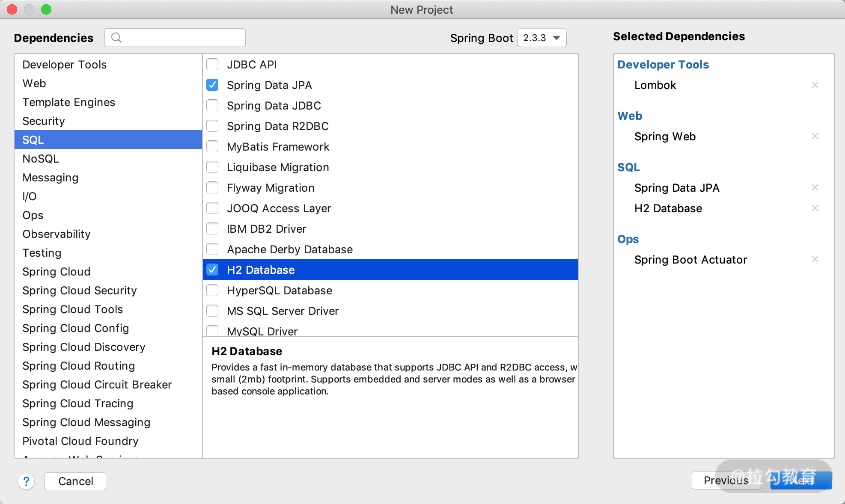Screen dimensions: 845x504
Task: Check the Apache Derby Database checkbox
Action: pyautogui.click(x=212, y=249)
